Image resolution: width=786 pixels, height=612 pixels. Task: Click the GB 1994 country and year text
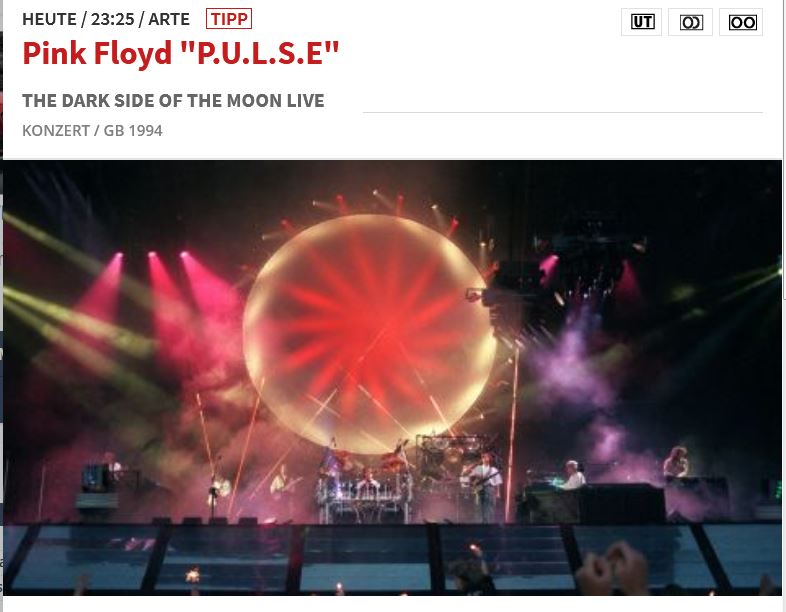[x=133, y=130]
